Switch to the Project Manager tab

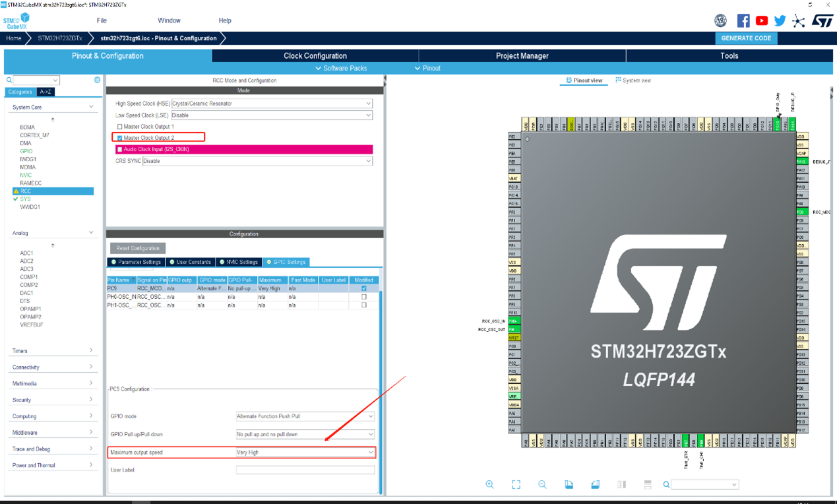(x=522, y=56)
